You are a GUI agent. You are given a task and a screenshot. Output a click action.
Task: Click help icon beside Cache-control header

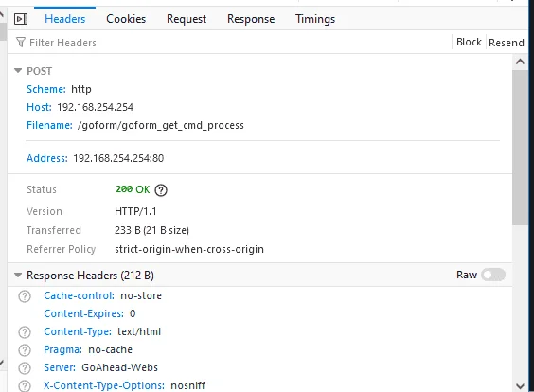pyautogui.click(x=25, y=296)
